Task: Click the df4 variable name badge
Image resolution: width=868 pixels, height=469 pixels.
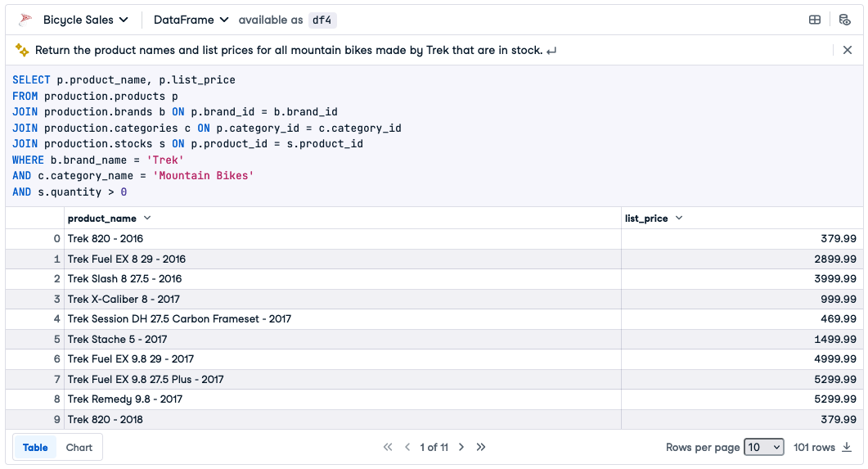Action: pos(322,20)
